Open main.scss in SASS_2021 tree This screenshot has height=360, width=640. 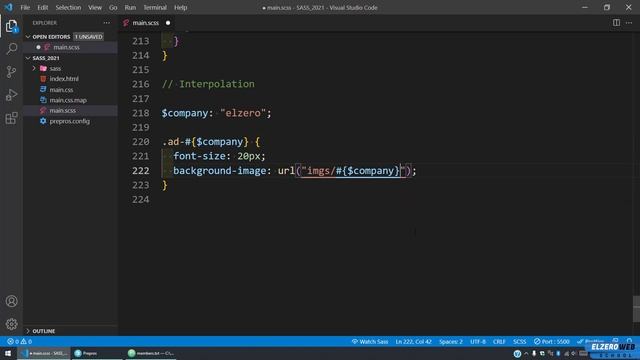71,111
